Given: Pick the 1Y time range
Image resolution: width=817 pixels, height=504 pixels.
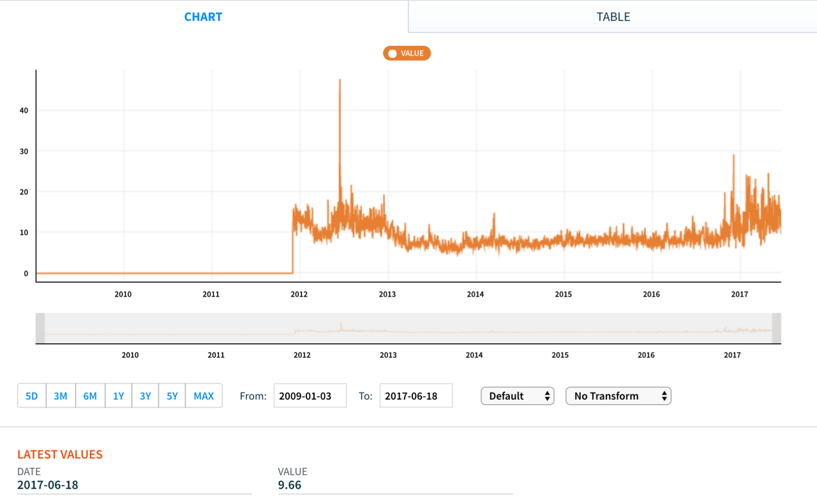Looking at the screenshot, I should (118, 396).
